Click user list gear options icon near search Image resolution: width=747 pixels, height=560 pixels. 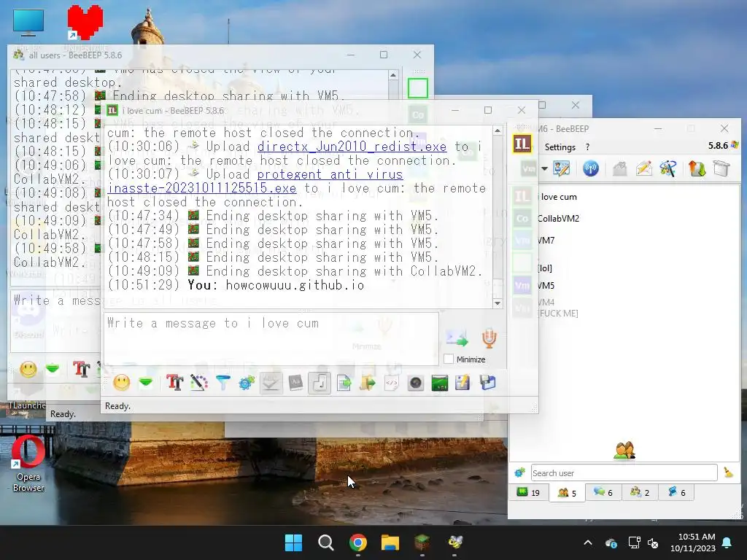[519, 472]
